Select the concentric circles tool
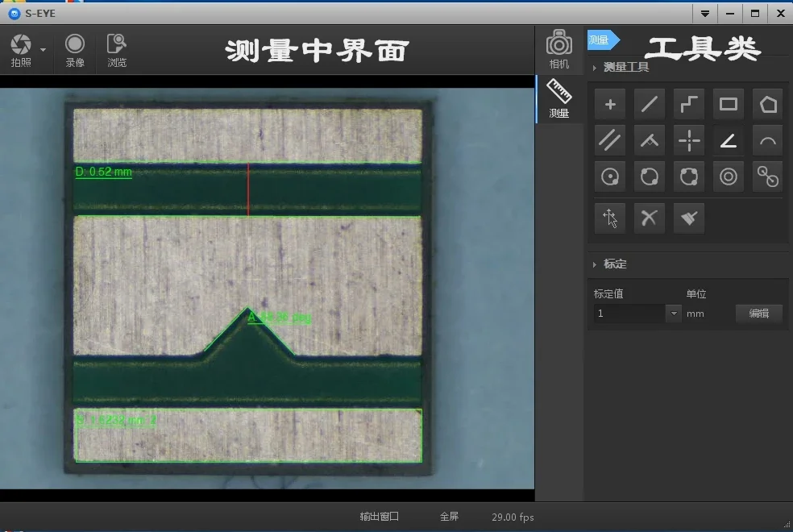Viewport: 793px width, 532px height. pos(729,177)
